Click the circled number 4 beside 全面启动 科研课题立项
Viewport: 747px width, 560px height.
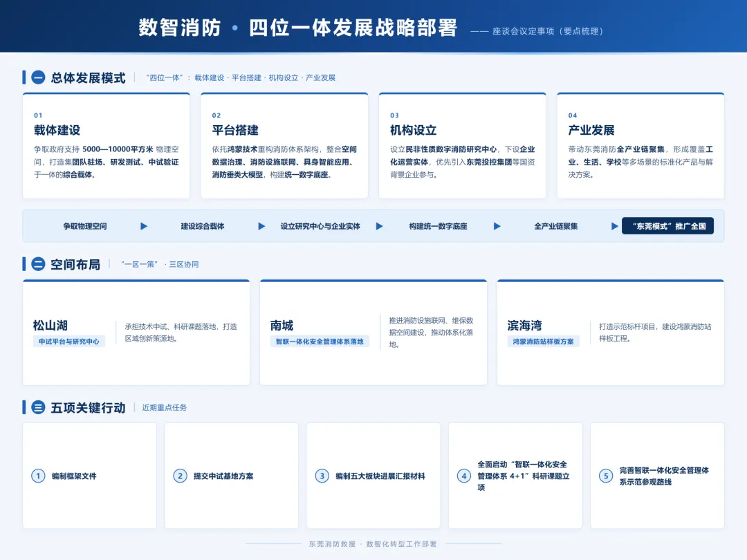point(464,476)
